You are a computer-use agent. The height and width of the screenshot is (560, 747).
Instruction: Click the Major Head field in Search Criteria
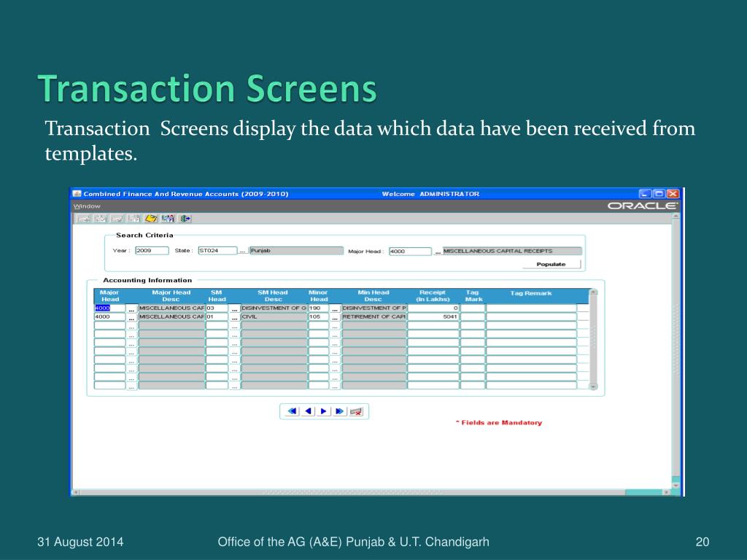pyautogui.click(x=410, y=252)
